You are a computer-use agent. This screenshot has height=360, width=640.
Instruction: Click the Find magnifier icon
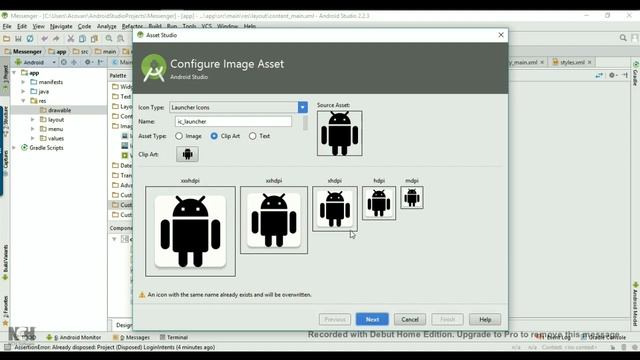click(109, 39)
